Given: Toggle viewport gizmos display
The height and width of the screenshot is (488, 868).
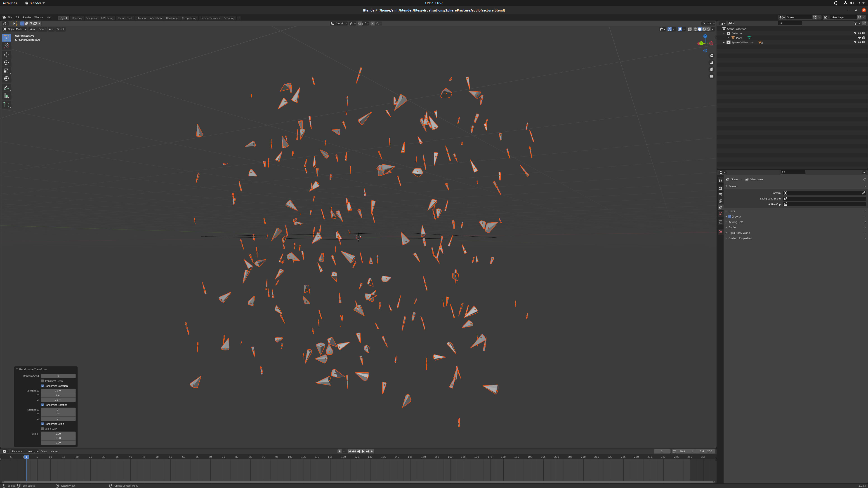Looking at the screenshot, I should click(x=670, y=29).
